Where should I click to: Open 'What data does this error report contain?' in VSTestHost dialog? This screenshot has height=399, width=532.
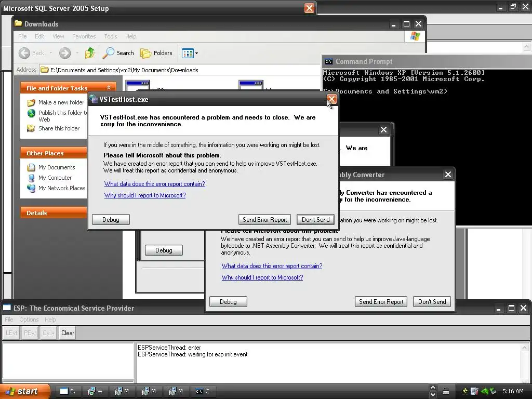tap(154, 184)
